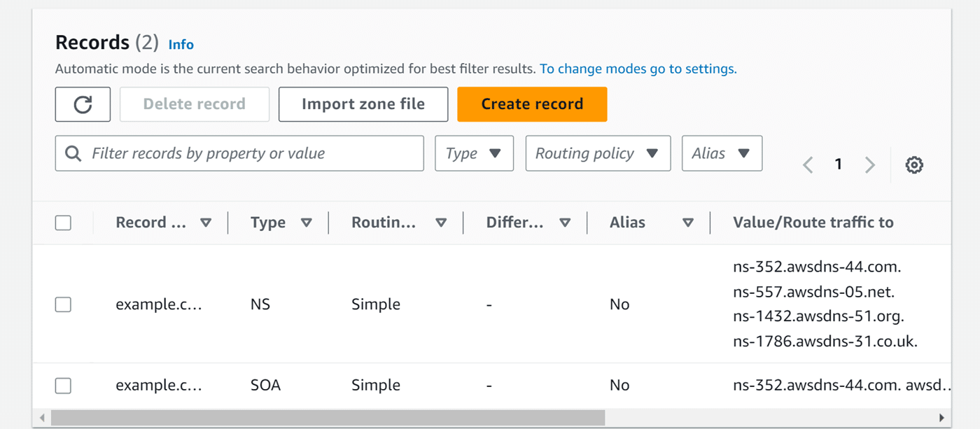Go to the next page arrow

[x=870, y=165]
